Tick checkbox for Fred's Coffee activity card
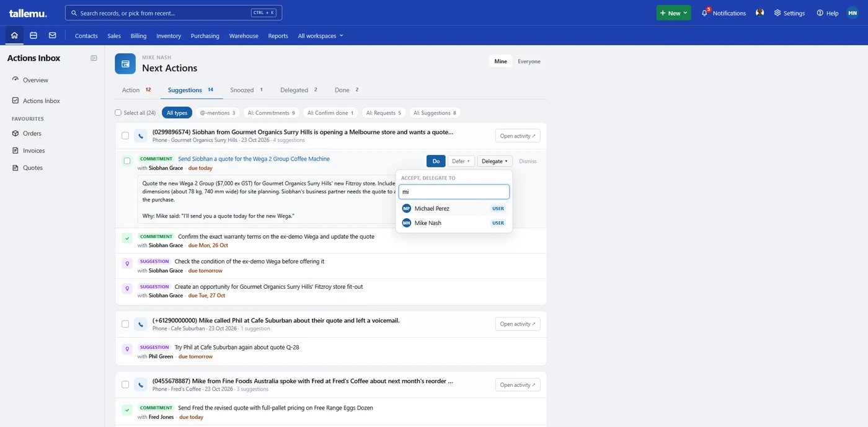868x427 pixels. click(x=125, y=385)
